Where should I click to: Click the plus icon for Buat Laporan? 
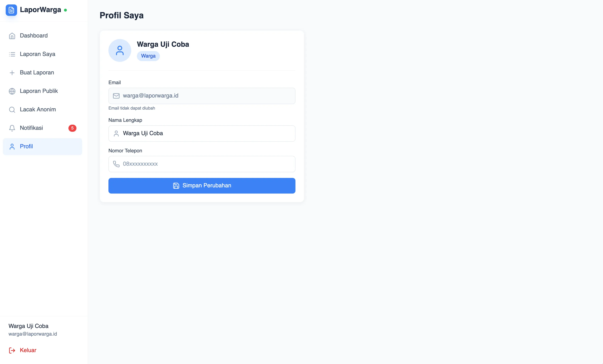point(12,73)
